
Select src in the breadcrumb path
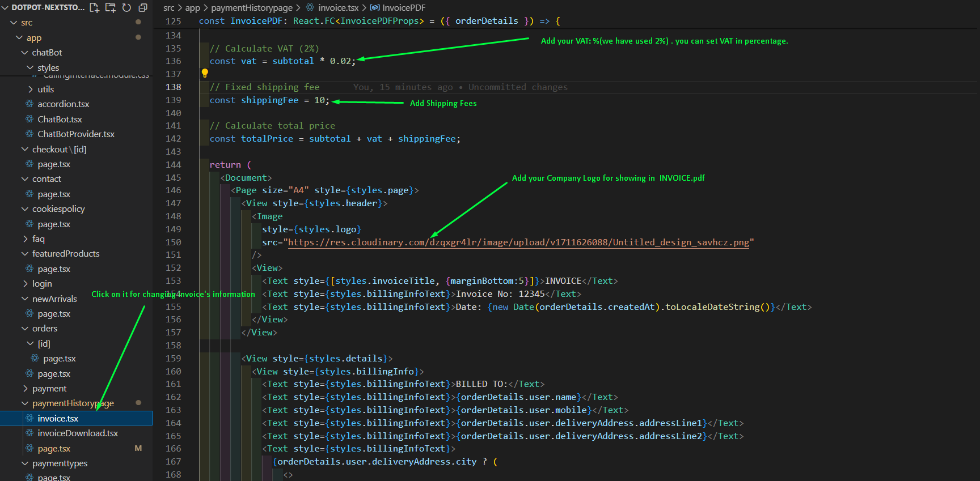pos(169,7)
